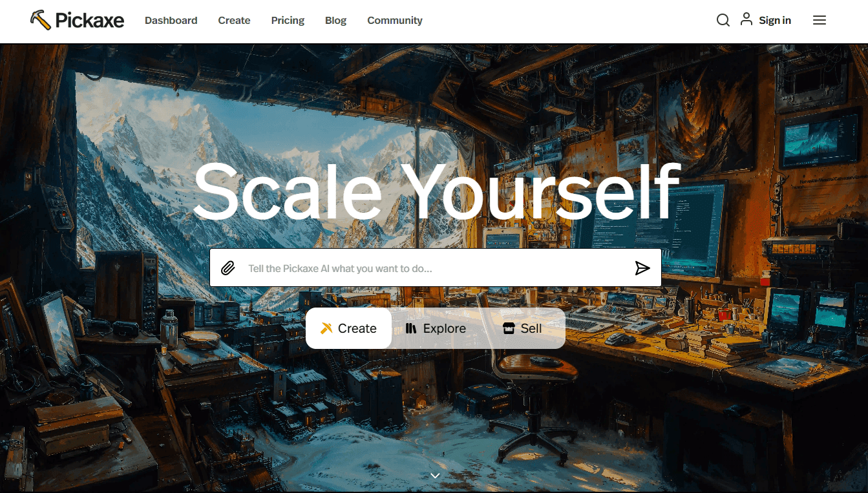The height and width of the screenshot is (493, 868).
Task: Click the user profile icon beside Sign in
Action: pos(746,19)
